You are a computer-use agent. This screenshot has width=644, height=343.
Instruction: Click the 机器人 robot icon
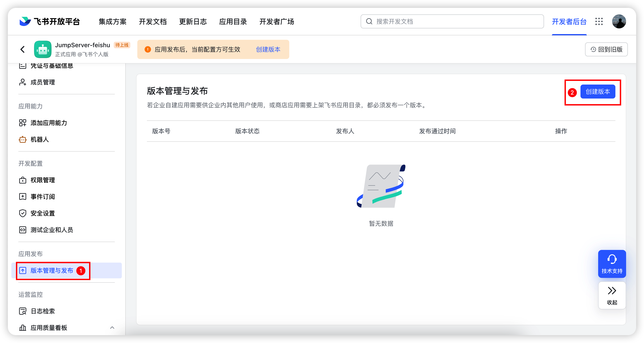click(x=22, y=139)
